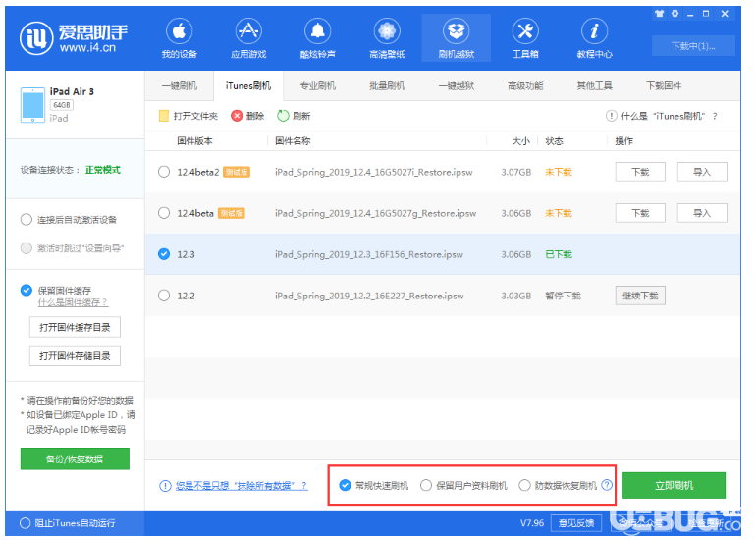This screenshot has width=756, height=540.
Task: Toggle 保留固件缓存 checkbox
Action: click(27, 291)
